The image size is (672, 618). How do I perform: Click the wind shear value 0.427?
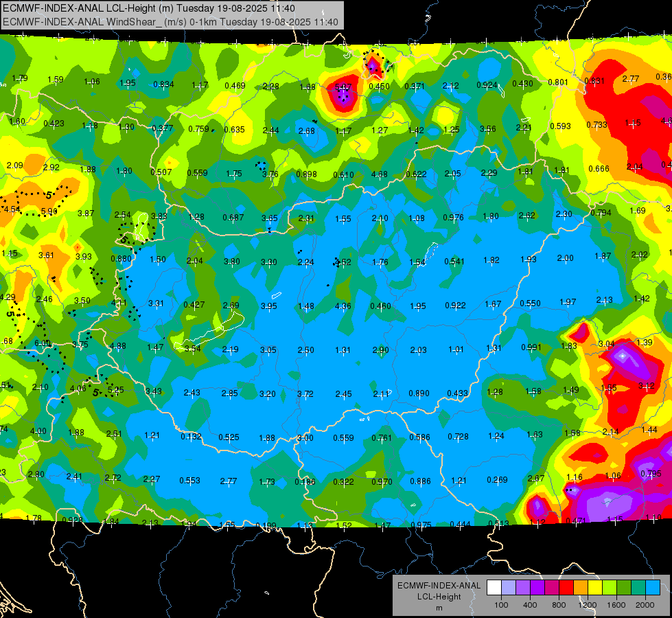(x=194, y=304)
